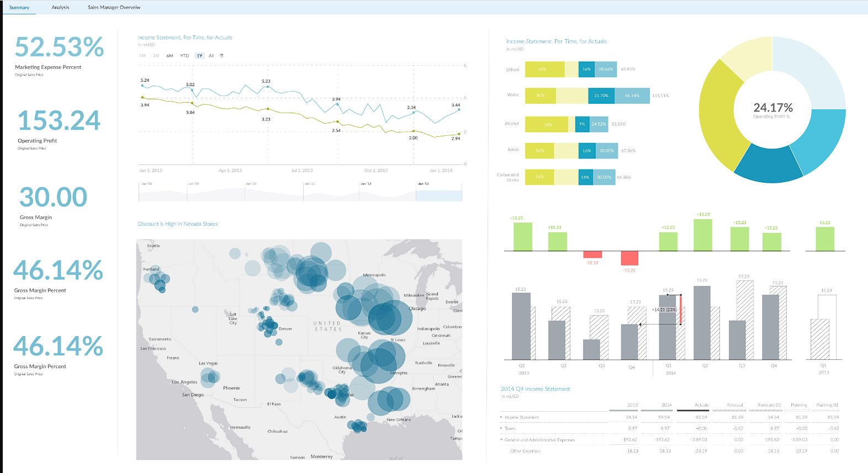This screenshot has height=473, width=868.
Task: Expand the Income Statement table row
Action: [501, 417]
